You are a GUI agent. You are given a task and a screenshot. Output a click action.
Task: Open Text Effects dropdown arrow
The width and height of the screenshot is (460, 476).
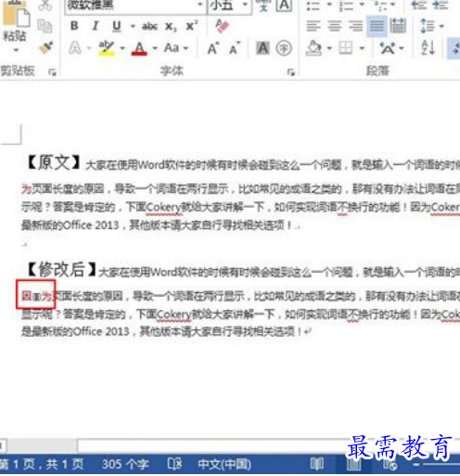[x=89, y=48]
